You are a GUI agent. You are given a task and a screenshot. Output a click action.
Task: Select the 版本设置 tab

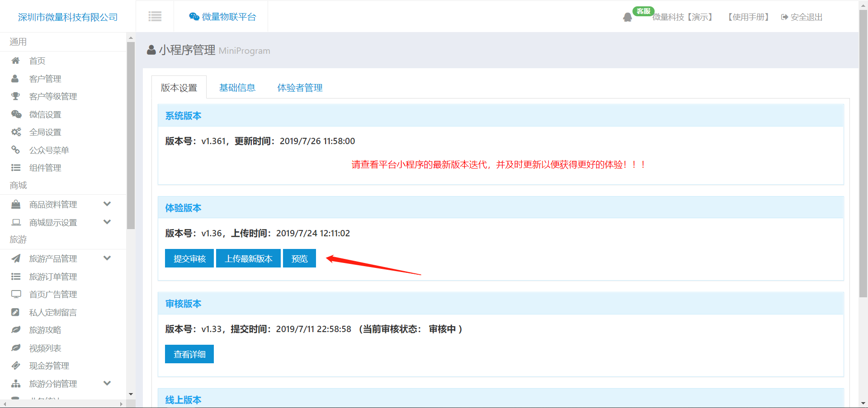[x=179, y=88]
